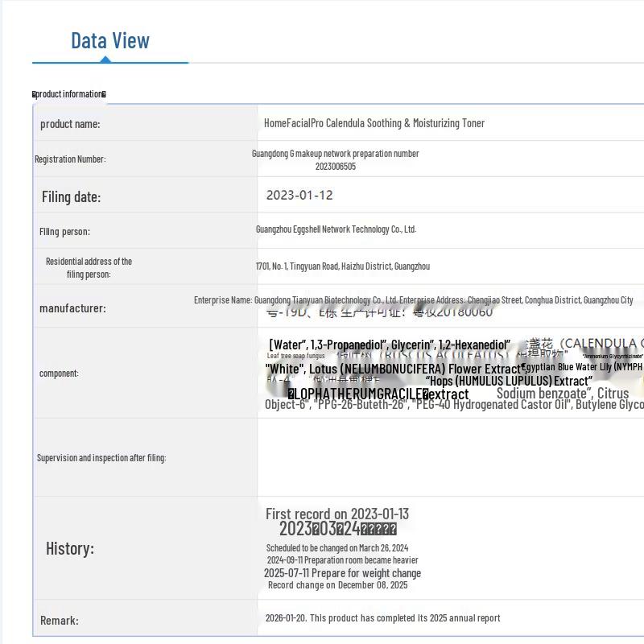Click the LOPHATHERUMGRACILE extract text

tap(378, 394)
